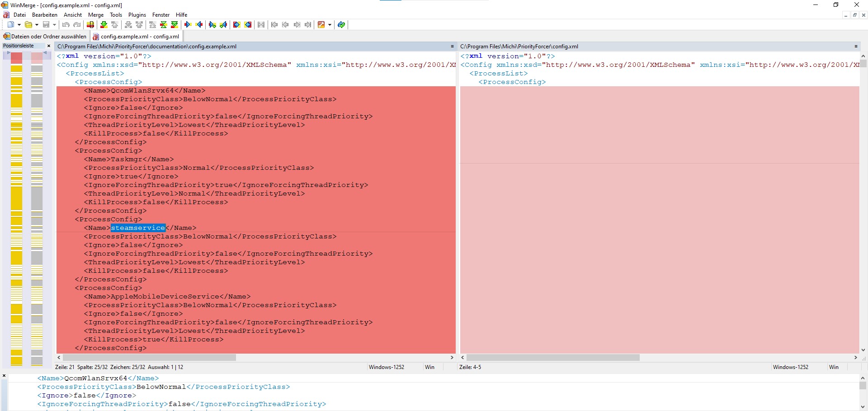Click the selected 'steamservice' text
Image resolution: width=868 pixels, height=411 pixels.
[x=138, y=228]
